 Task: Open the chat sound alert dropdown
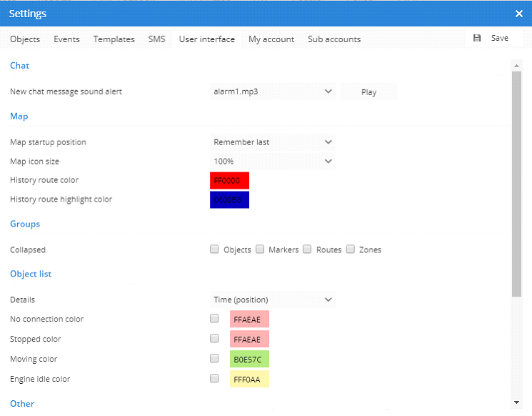[273, 91]
